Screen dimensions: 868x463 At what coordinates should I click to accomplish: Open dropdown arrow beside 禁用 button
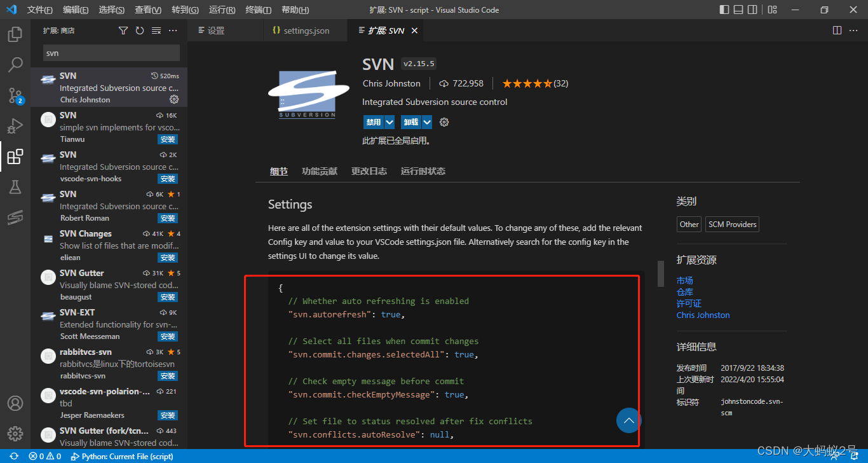(x=390, y=122)
